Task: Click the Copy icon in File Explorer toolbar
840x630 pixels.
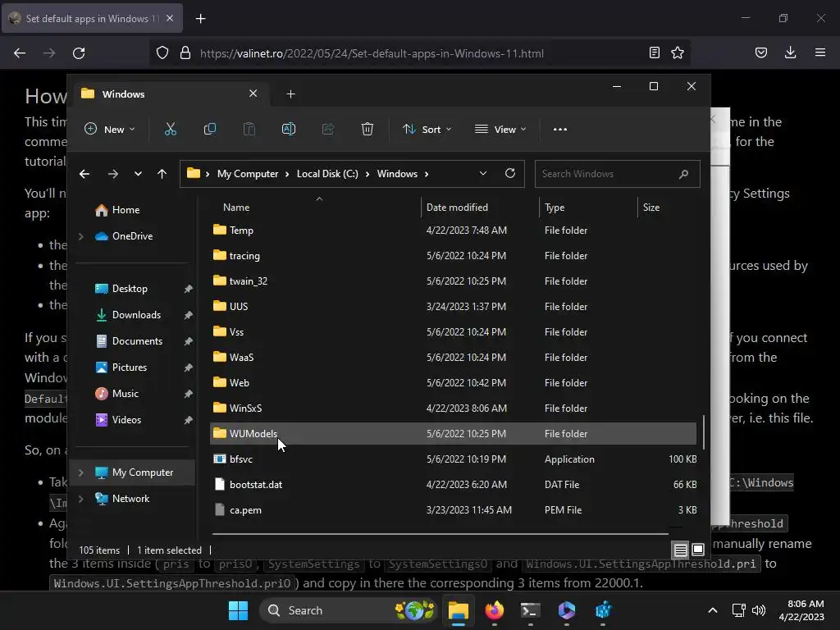Action: pos(209,129)
